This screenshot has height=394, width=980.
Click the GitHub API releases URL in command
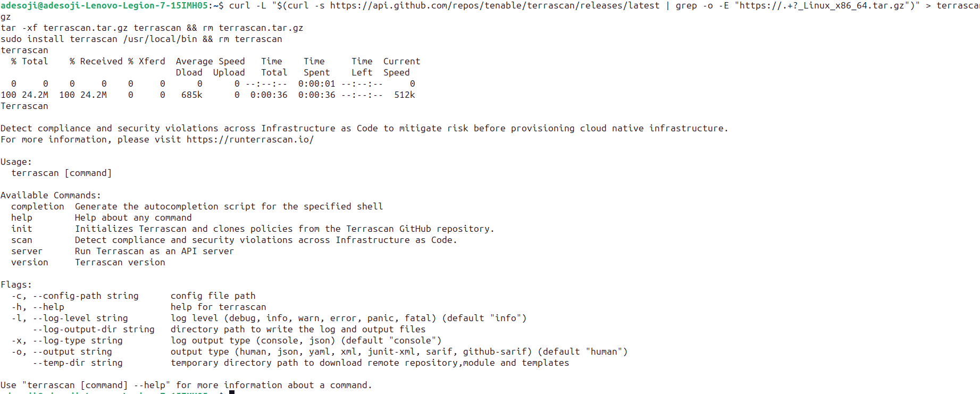[495, 6]
